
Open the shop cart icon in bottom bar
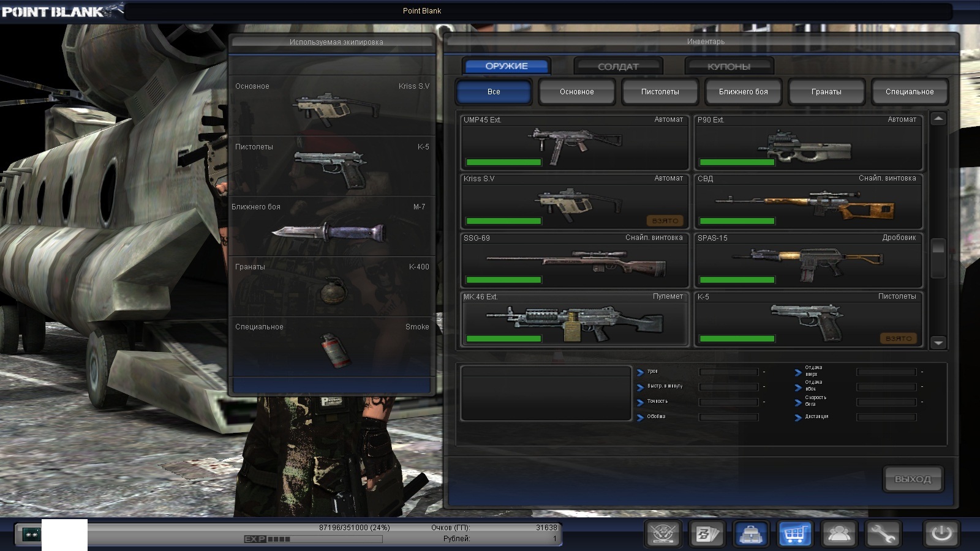tap(794, 534)
